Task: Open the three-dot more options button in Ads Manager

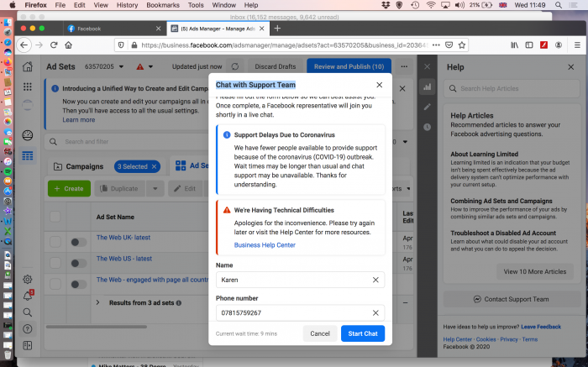Action: click(404, 66)
